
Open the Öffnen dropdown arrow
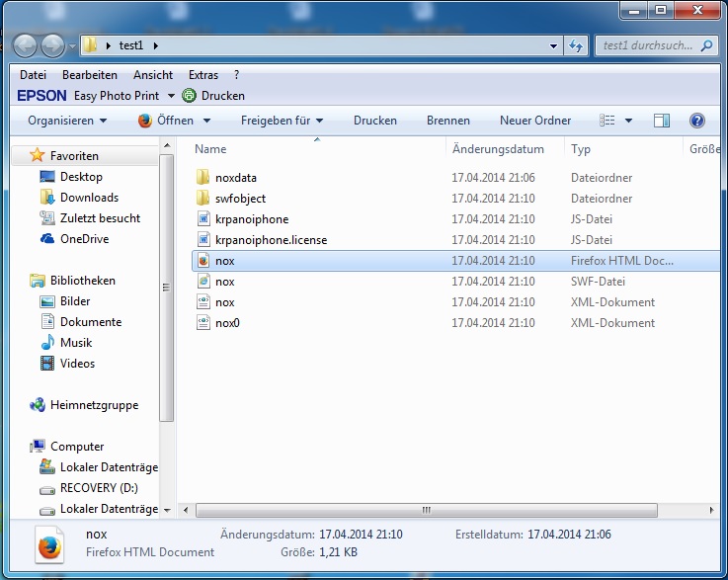206,121
